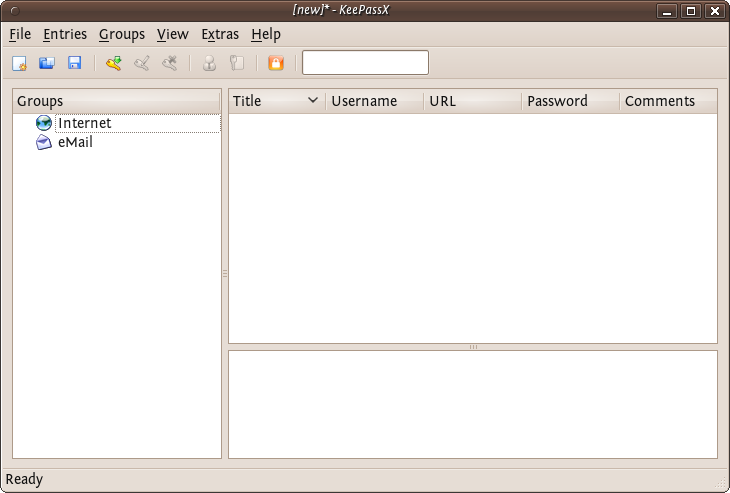
Task: Click the Comments column header
Action: click(x=659, y=101)
